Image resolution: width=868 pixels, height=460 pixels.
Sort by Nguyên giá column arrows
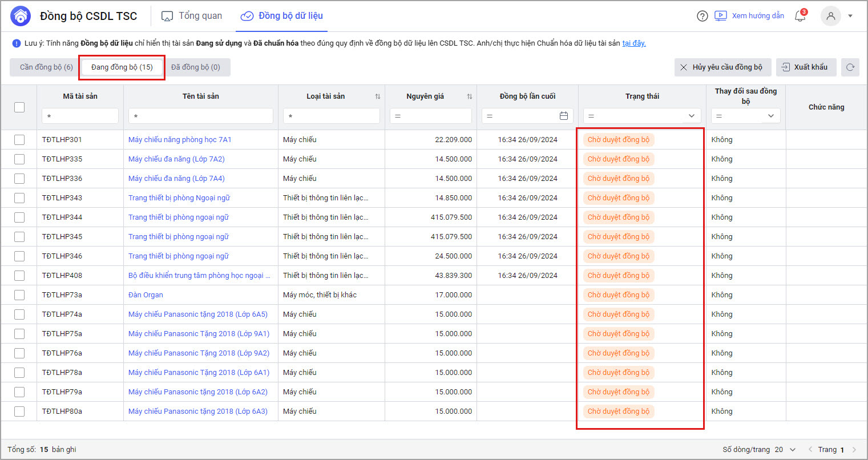pyautogui.click(x=469, y=96)
